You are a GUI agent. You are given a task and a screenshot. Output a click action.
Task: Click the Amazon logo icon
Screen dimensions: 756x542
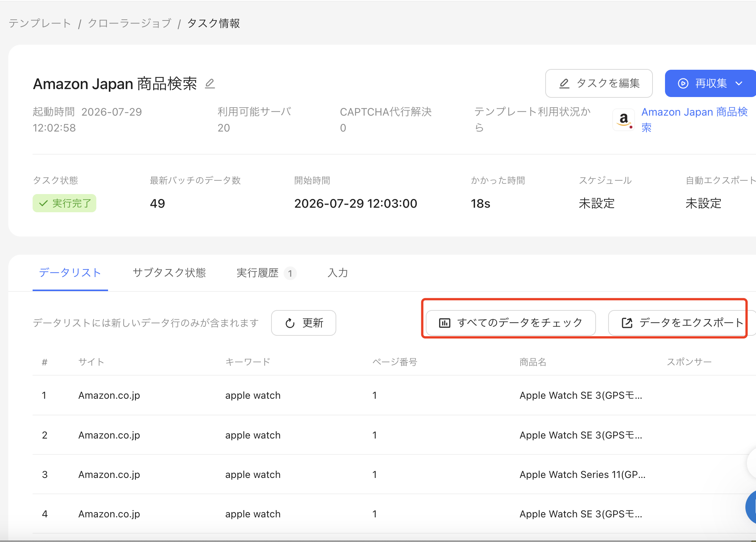pos(624,120)
